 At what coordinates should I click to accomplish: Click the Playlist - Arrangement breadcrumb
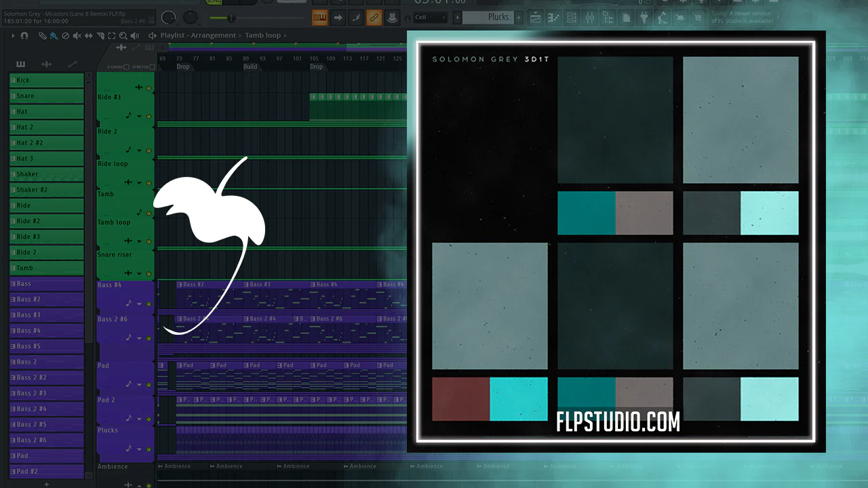click(198, 35)
